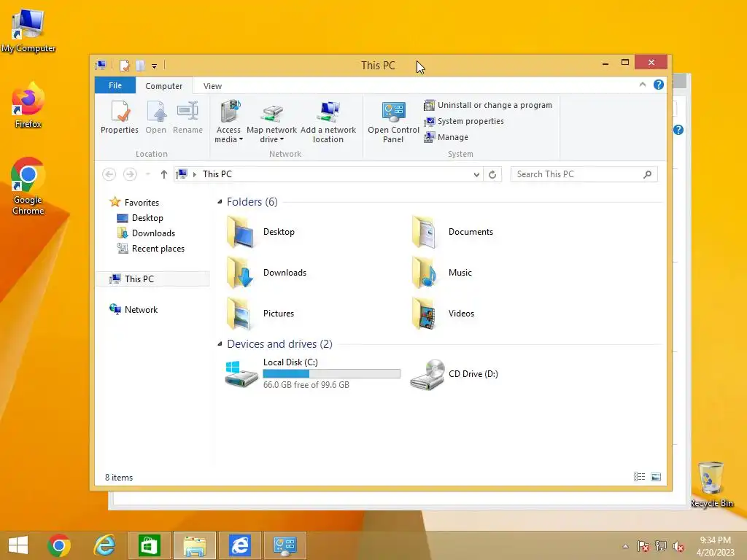The height and width of the screenshot is (560, 747).
Task: Click Add a network location
Action: [328, 122]
